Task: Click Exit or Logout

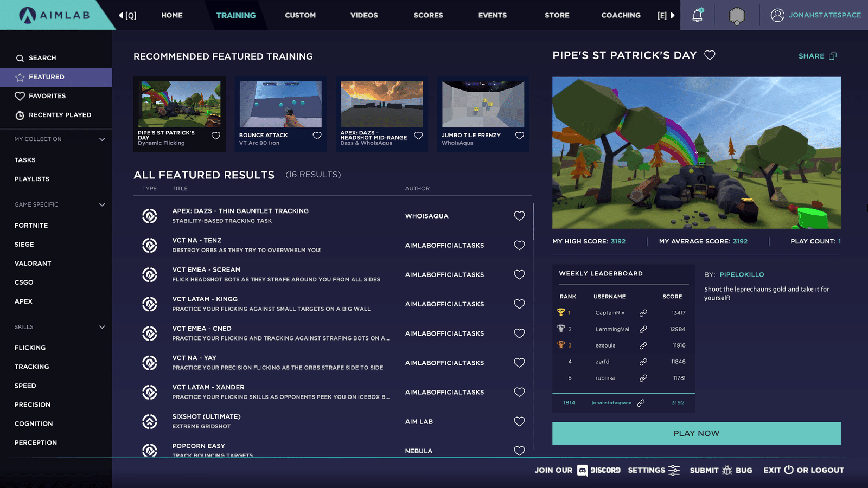Action: pyautogui.click(x=803, y=470)
